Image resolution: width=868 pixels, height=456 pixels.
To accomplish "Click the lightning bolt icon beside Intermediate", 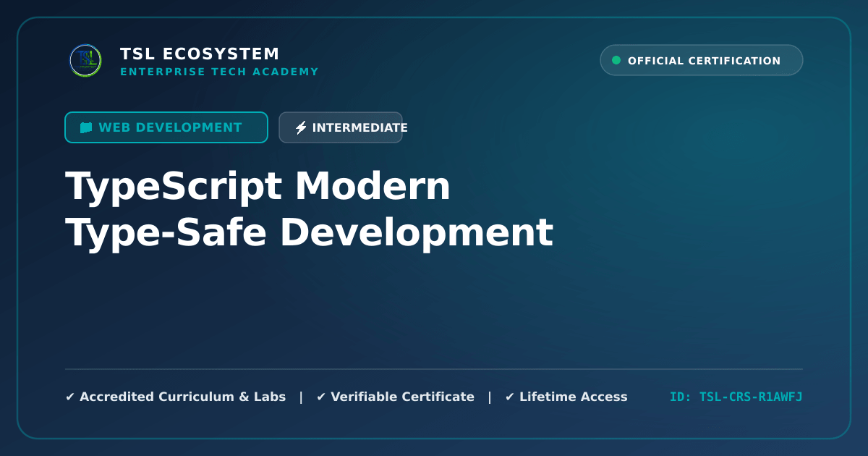I will (301, 127).
